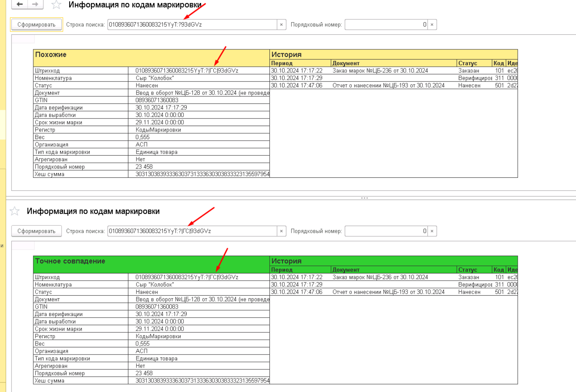Add top form to favorites star
Image resolution: width=576 pixels, height=392 pixels.
[x=57, y=5]
